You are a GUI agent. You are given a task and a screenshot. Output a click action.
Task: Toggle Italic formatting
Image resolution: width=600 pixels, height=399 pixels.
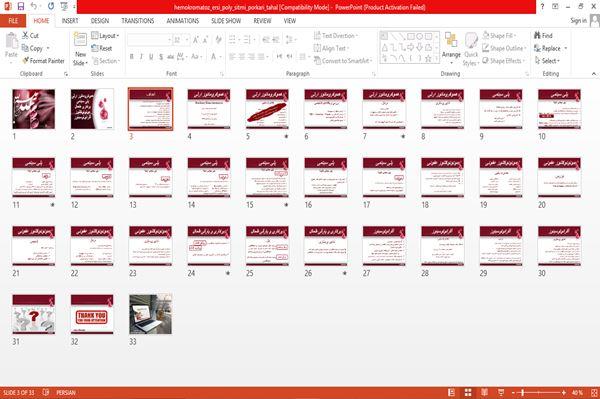pyautogui.click(x=141, y=57)
